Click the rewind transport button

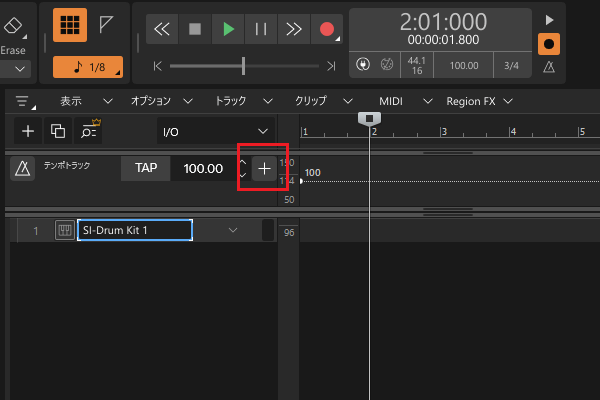click(162, 29)
